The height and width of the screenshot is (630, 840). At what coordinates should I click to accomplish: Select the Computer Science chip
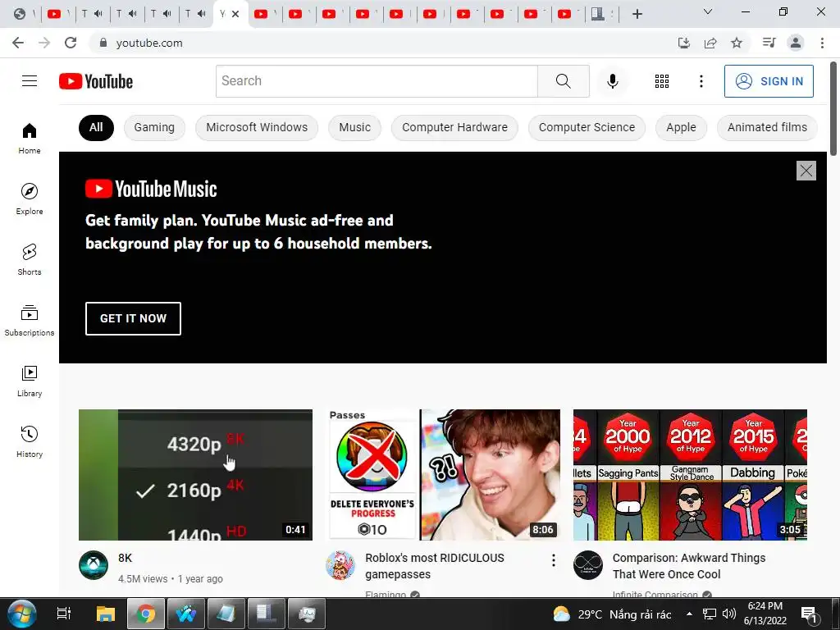click(x=587, y=127)
